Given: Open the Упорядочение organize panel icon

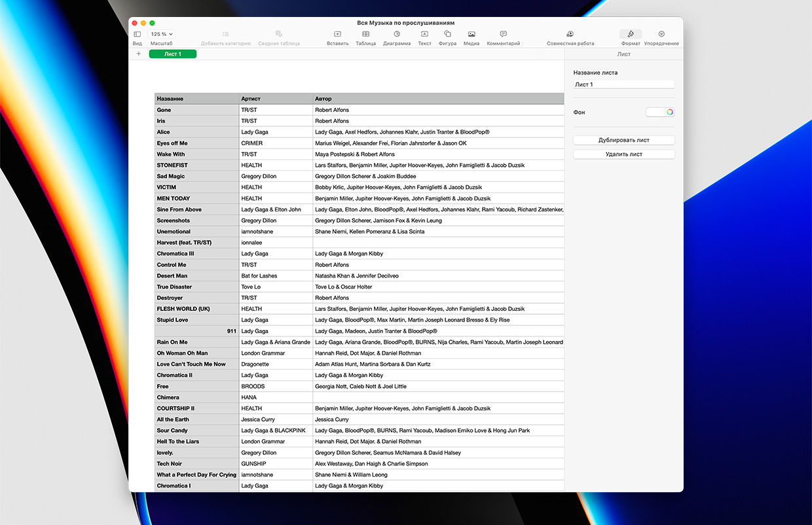Looking at the screenshot, I should (661, 33).
